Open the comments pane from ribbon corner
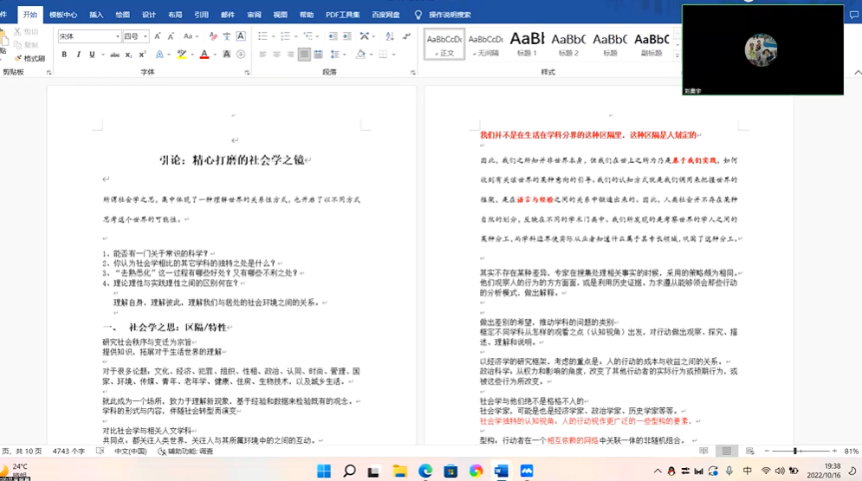862x481 pixels. coord(854,15)
